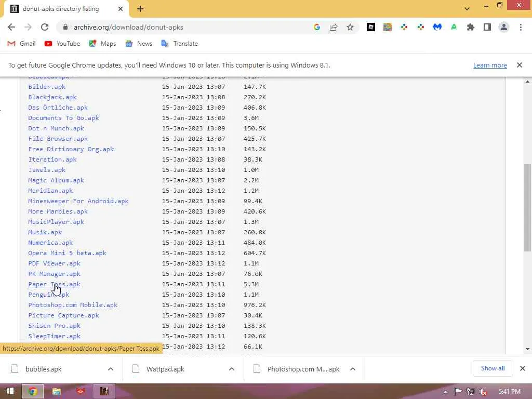This screenshot has width=532, height=399.
Task: Download Free Dictionary Org.apk
Action: point(71,149)
